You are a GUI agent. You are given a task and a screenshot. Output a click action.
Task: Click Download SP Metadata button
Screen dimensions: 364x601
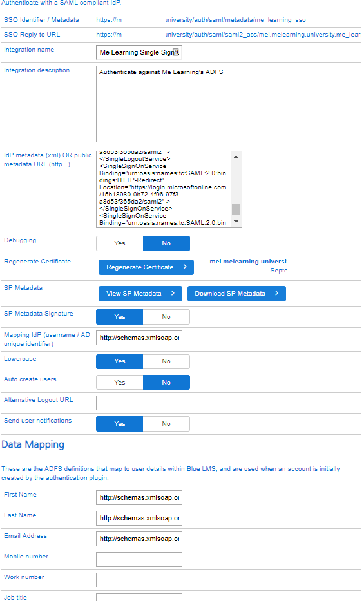pyautogui.click(x=236, y=294)
